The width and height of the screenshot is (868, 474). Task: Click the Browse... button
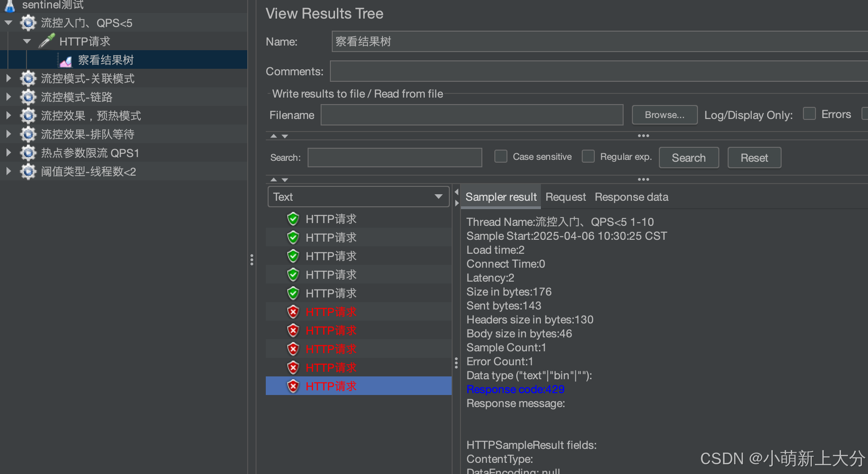pyautogui.click(x=664, y=115)
